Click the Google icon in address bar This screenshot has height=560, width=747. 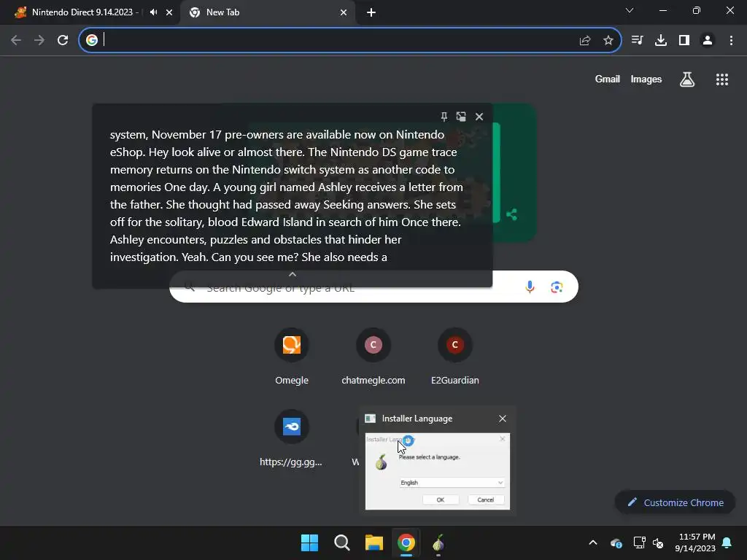91,40
